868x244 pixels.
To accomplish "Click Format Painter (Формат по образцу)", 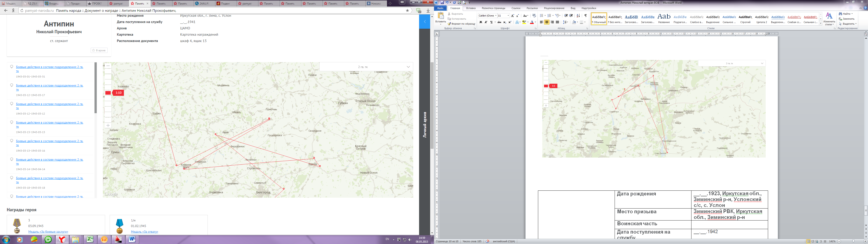I will (x=461, y=23).
